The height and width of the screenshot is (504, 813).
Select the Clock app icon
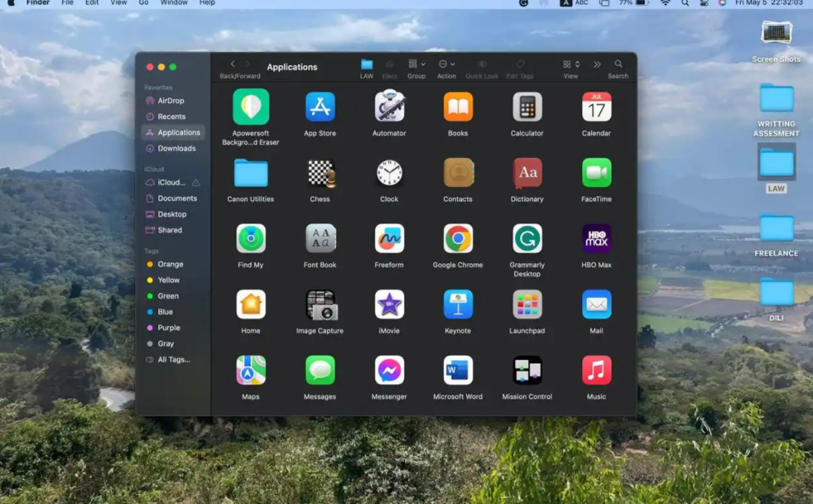point(389,172)
